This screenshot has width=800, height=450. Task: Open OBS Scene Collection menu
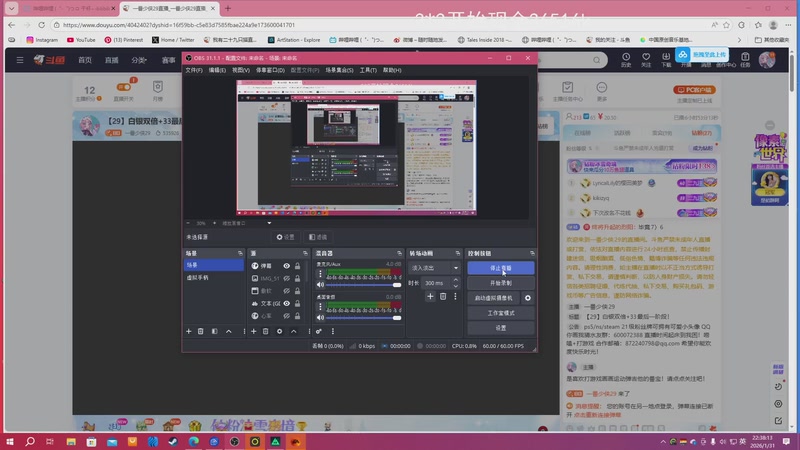[x=339, y=70]
